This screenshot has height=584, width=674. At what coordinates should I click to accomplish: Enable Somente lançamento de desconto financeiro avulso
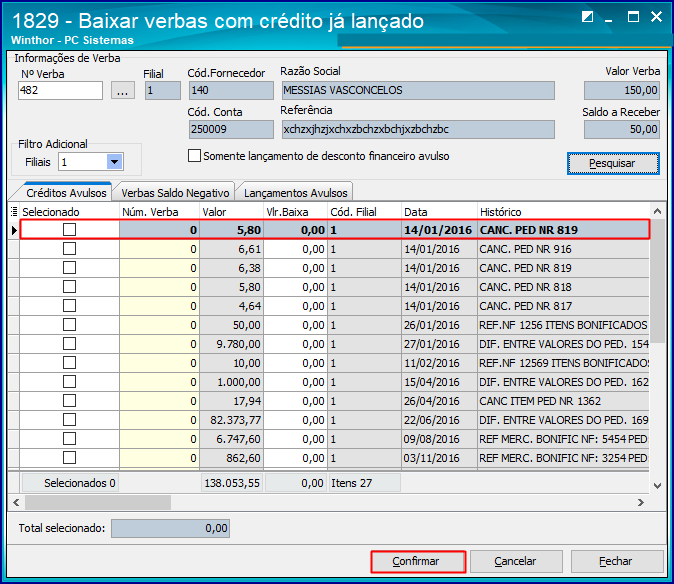194,156
